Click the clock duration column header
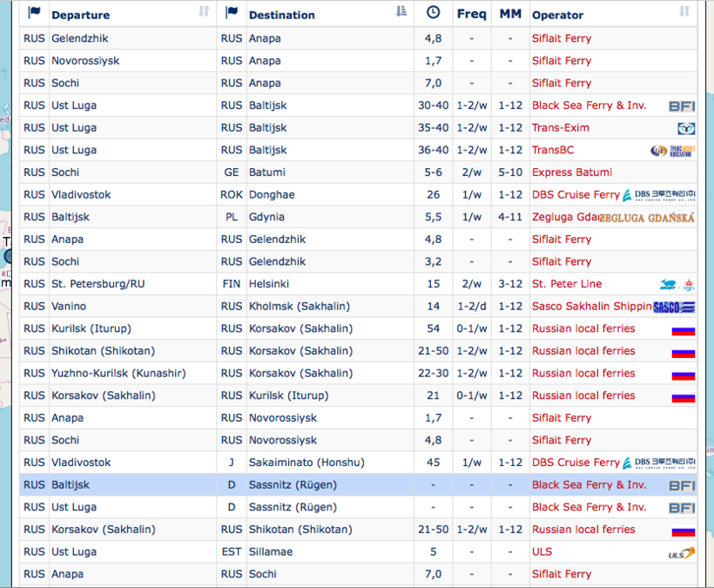714x588 pixels. (433, 13)
